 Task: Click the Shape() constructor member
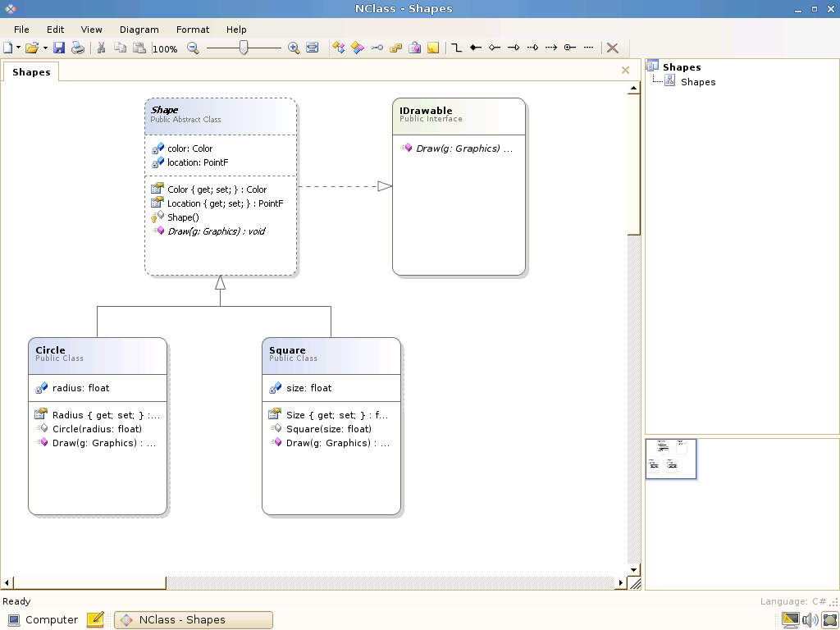(183, 217)
